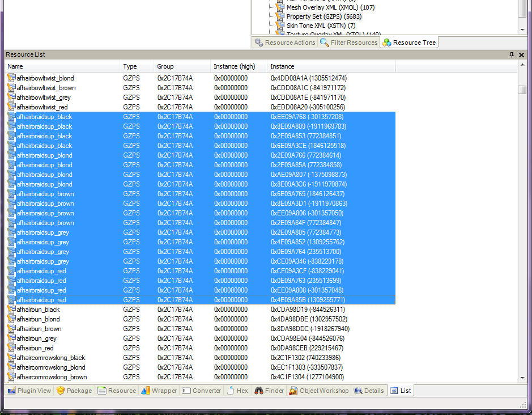Click the List tab at bottom
This screenshot has height=415, width=532.
click(x=401, y=391)
